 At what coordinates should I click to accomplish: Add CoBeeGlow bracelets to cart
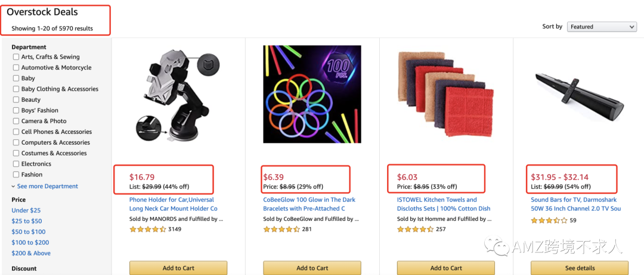(312, 268)
